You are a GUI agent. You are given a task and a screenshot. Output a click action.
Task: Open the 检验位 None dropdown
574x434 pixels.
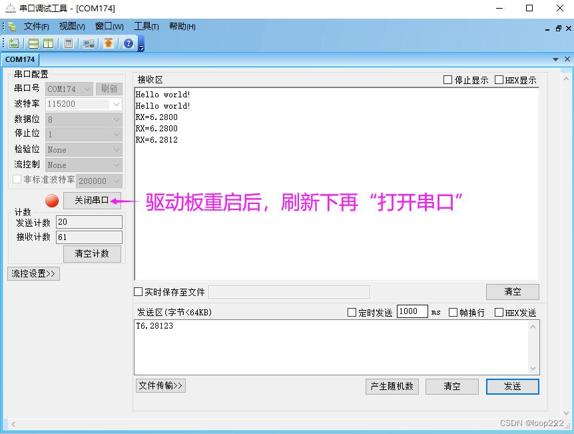point(84,150)
